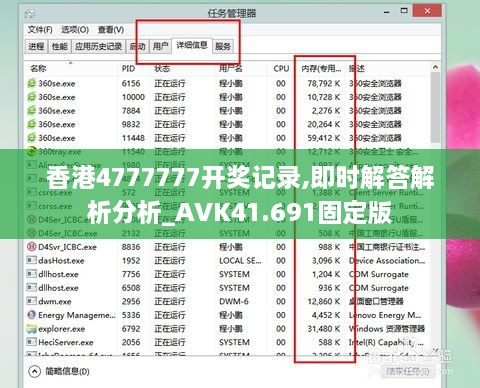Screen dimensions: 480x388
Task: Select the dwm.exe process icon
Action: pos(31,301)
